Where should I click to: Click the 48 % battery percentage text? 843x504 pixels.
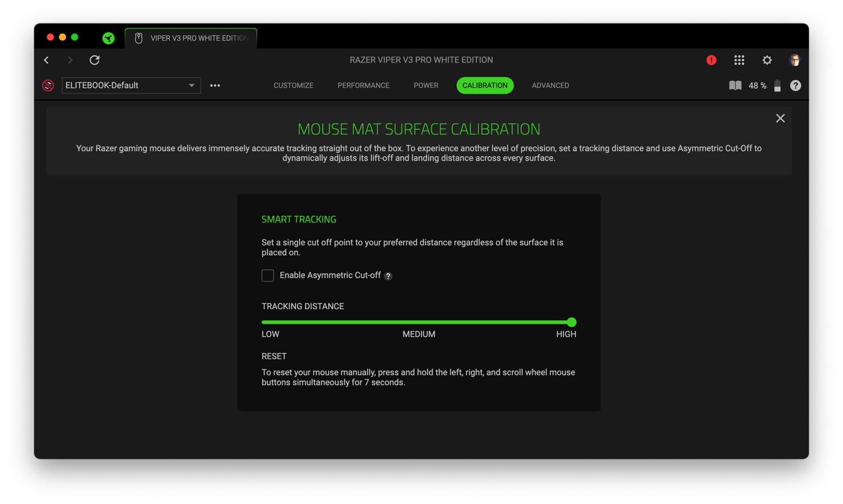click(x=758, y=85)
